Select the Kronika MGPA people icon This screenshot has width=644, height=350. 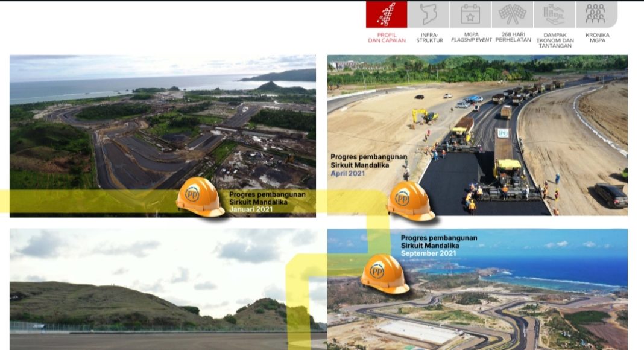click(x=596, y=14)
